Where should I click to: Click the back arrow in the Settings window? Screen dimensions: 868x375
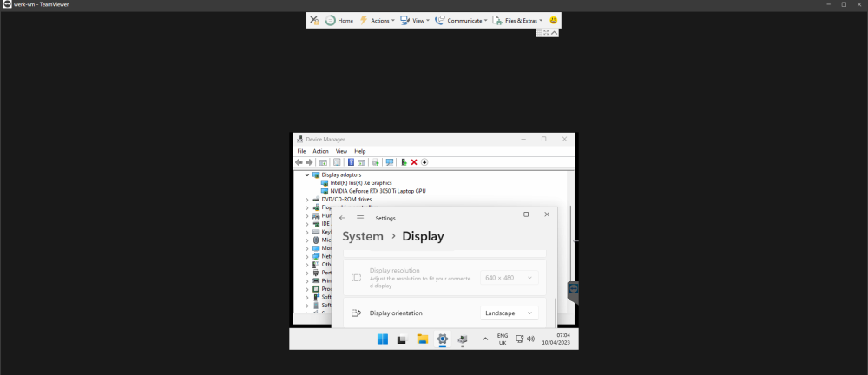[x=342, y=218]
